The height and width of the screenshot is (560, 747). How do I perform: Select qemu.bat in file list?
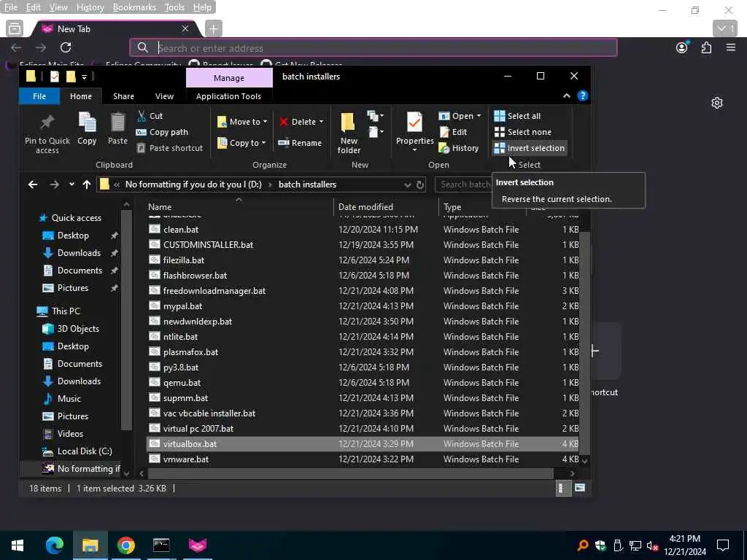(x=363, y=382)
